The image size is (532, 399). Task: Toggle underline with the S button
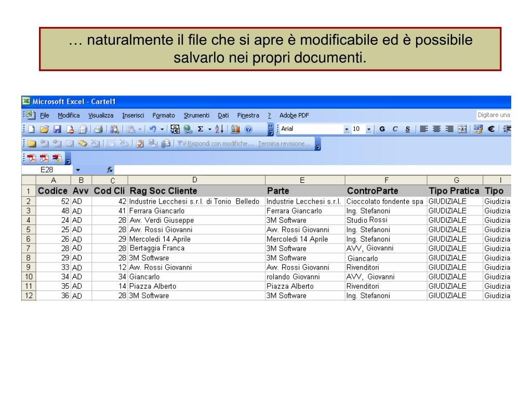(407, 129)
